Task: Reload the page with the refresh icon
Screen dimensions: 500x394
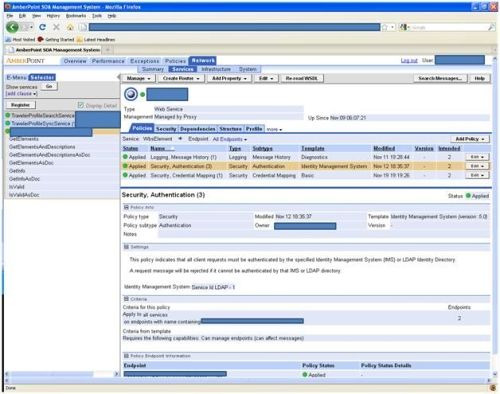Action: (x=42, y=27)
